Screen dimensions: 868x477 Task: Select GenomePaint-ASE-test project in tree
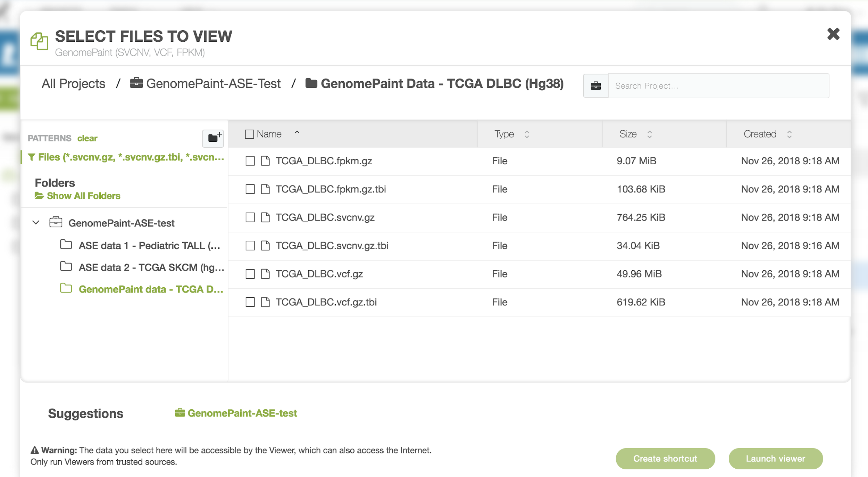click(x=122, y=223)
